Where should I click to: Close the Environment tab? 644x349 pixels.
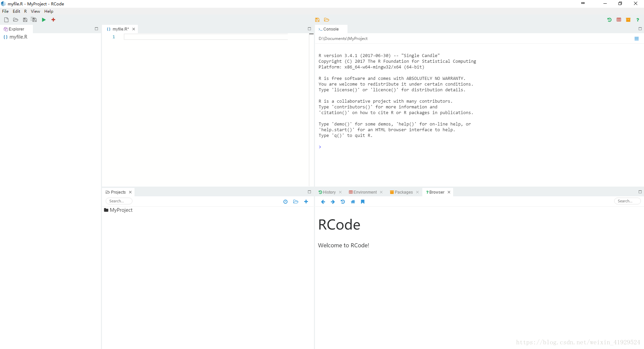point(381,192)
